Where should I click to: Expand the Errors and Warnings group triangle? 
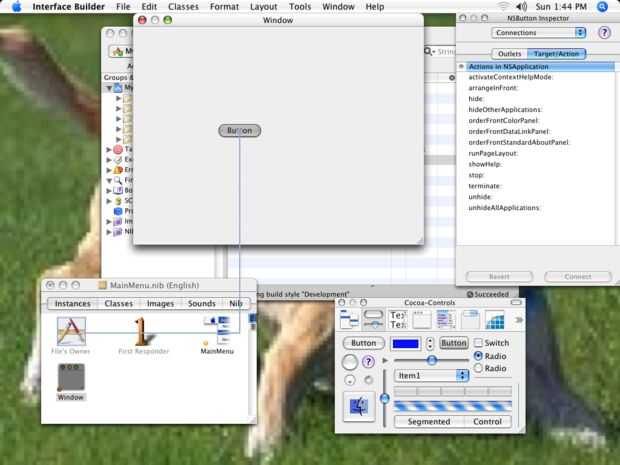coord(109,170)
